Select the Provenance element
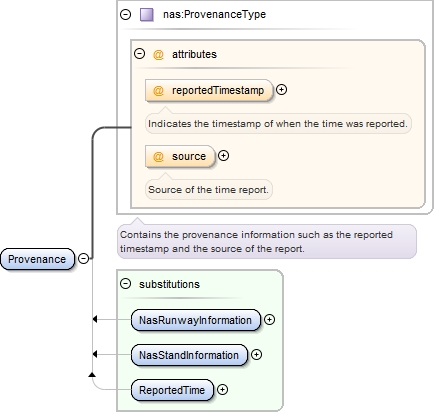435x413 pixels. [37, 259]
